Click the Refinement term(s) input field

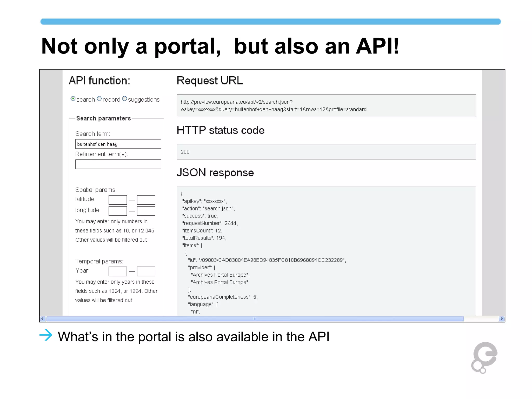click(118, 164)
